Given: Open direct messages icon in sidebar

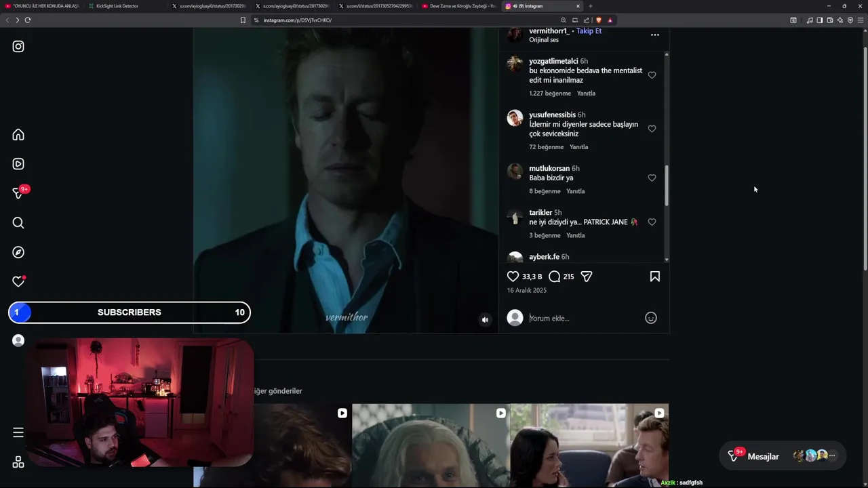Looking at the screenshot, I should click(18, 193).
